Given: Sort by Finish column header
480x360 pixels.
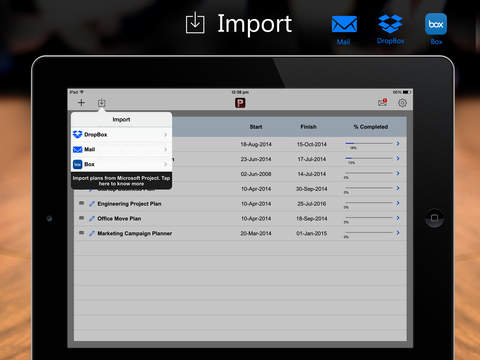Looking at the screenshot, I should point(309,127).
